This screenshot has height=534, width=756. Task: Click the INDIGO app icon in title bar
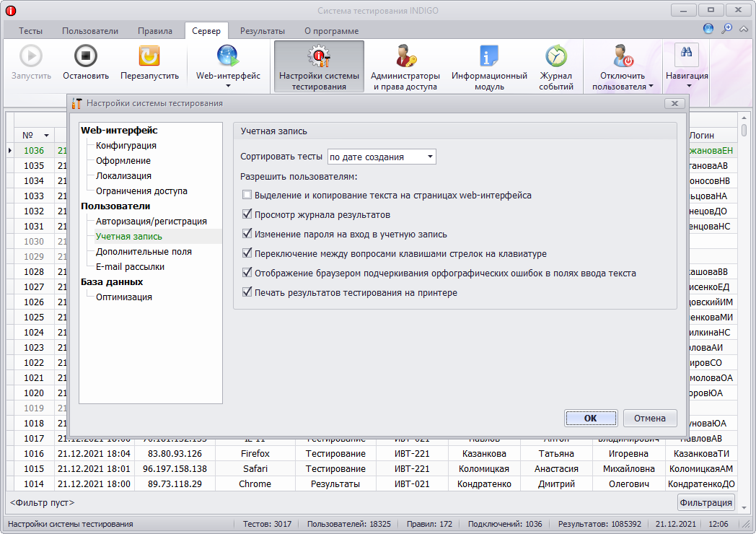[x=11, y=10]
